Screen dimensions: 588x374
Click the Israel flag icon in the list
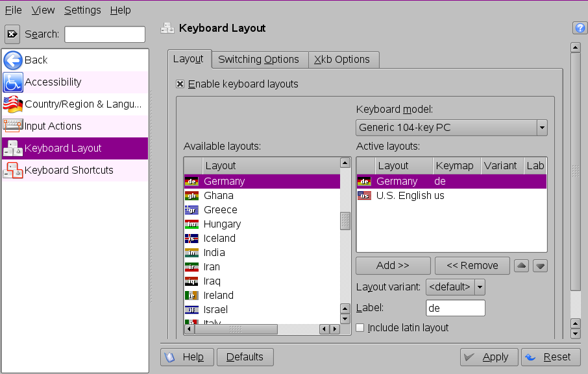click(x=192, y=310)
